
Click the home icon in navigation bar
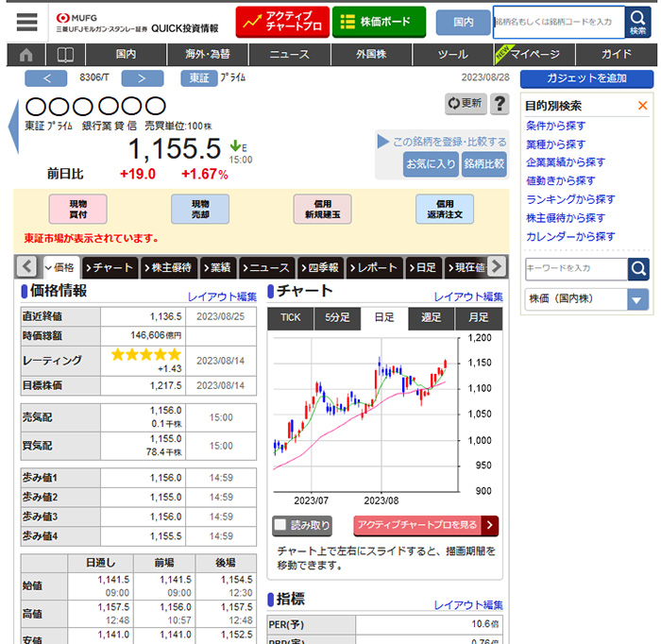(26, 55)
